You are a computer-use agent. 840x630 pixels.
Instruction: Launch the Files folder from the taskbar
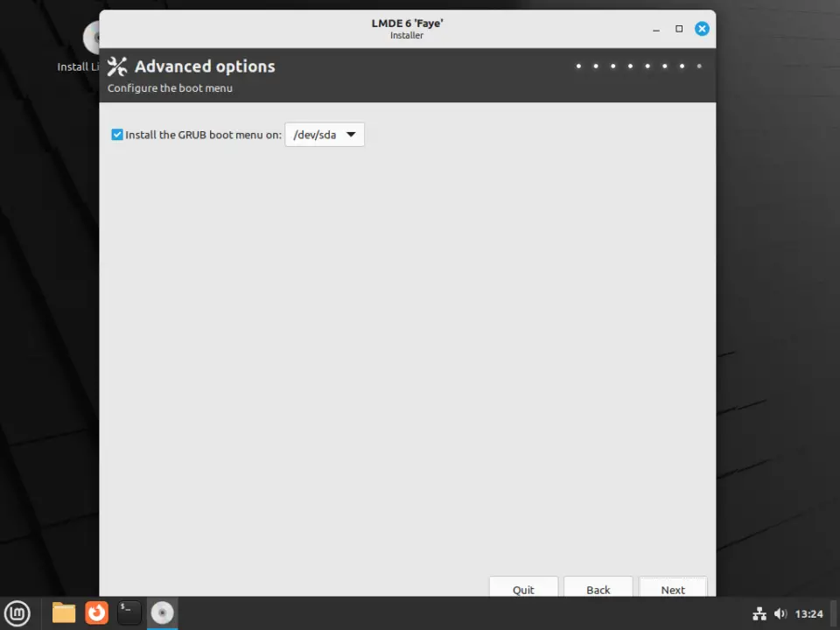(64, 612)
